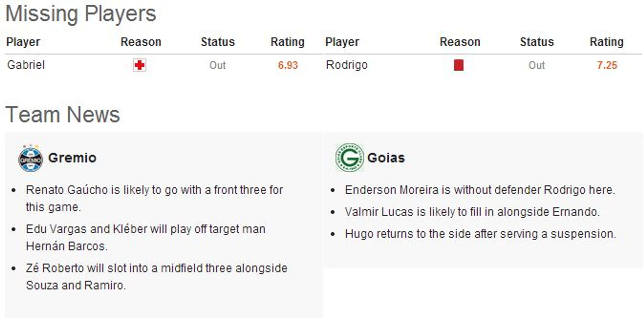This screenshot has height=318, width=644.
Task: Click Rodrigo's red card suspension icon
Action: click(x=458, y=65)
